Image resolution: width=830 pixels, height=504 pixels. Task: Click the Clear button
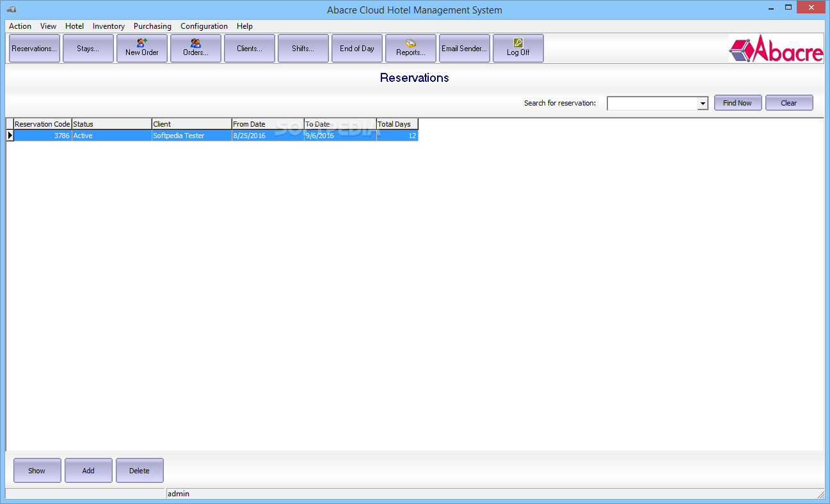coord(789,103)
